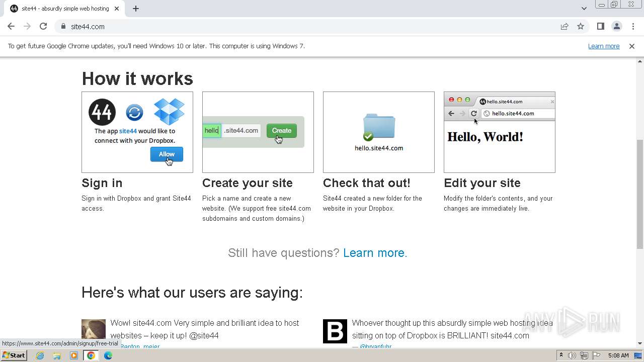Image resolution: width=644 pixels, height=362 pixels.
Task: Click the Create your site heading
Action: coord(248,183)
